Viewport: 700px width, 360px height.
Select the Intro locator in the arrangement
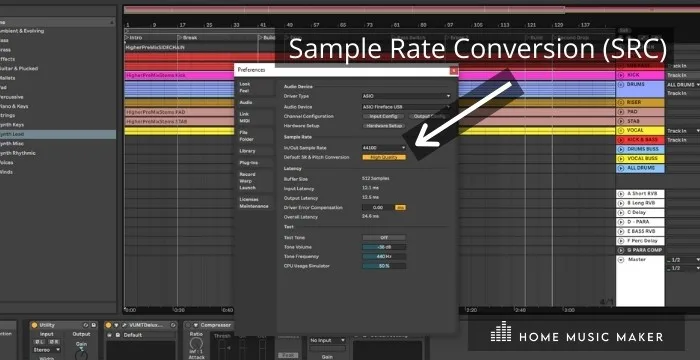pyautogui.click(x=133, y=38)
